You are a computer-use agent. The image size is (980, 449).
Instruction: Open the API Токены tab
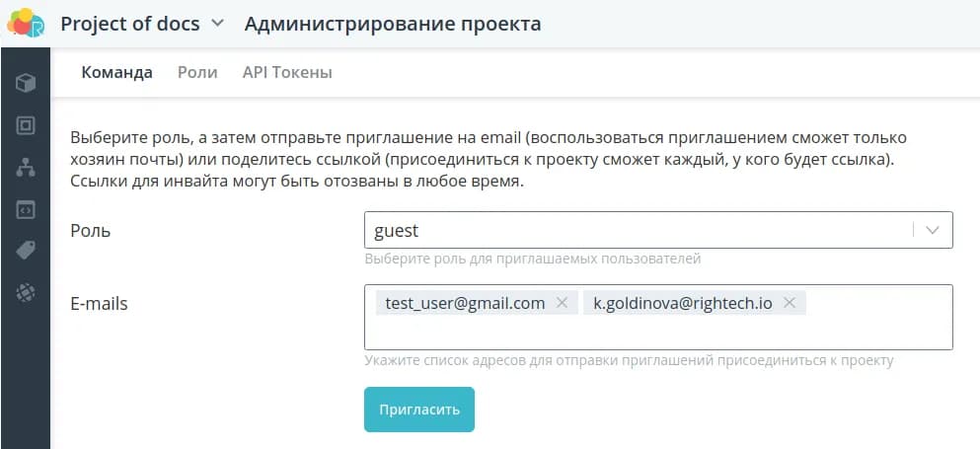[x=287, y=72]
